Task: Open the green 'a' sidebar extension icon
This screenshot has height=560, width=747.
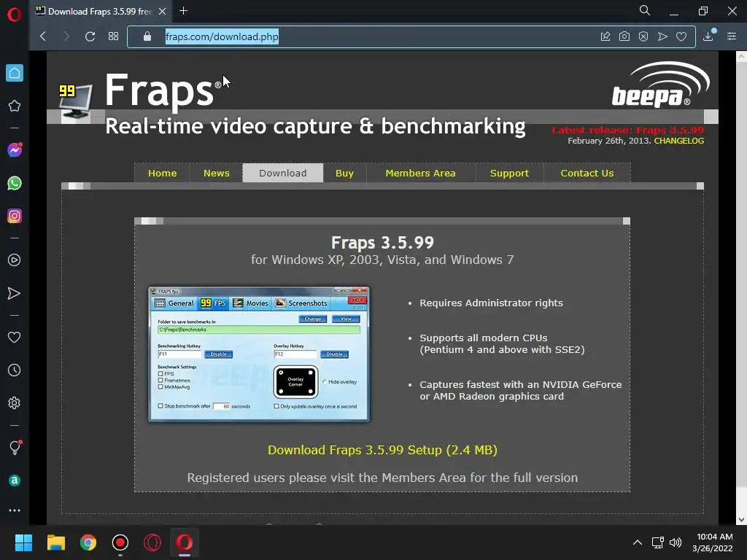Action: 15,480
